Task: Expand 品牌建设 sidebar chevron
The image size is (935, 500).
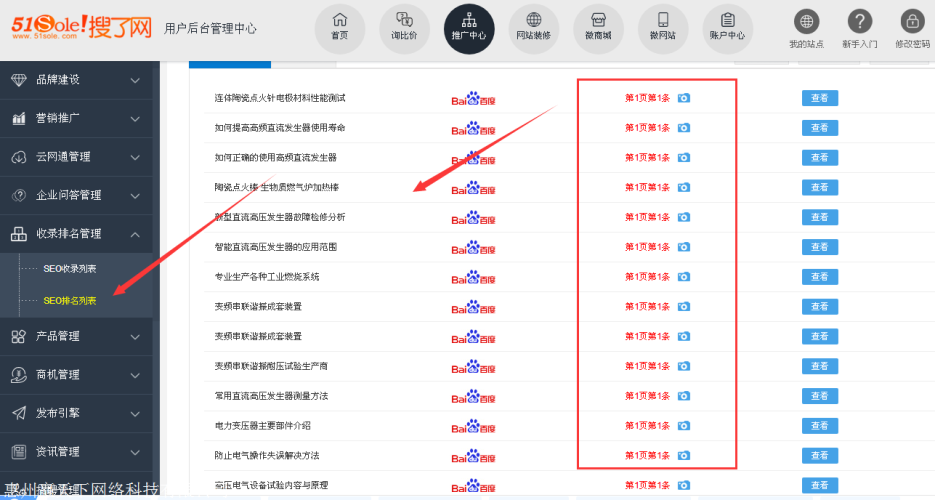Action: [x=135, y=80]
